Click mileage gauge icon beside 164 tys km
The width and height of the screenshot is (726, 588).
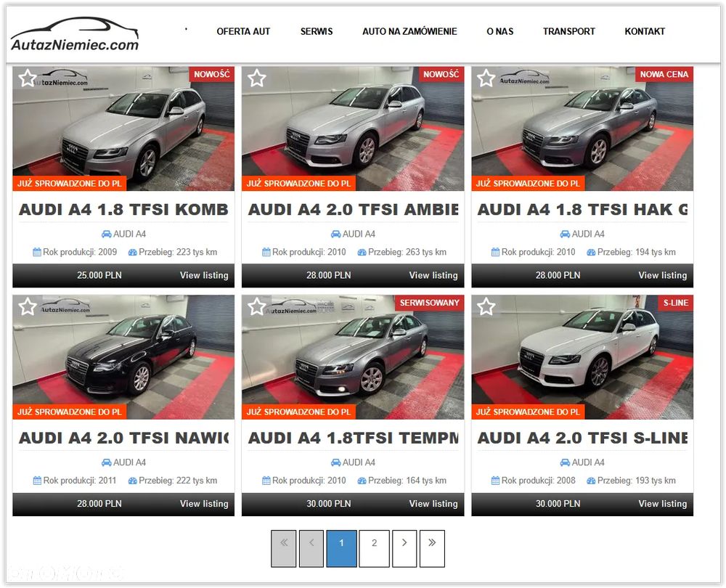pyautogui.click(x=362, y=481)
